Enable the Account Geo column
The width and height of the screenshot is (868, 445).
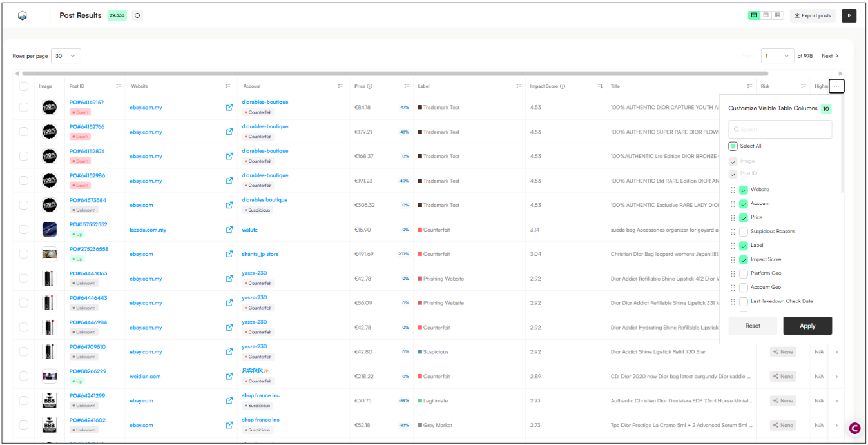pyautogui.click(x=744, y=288)
